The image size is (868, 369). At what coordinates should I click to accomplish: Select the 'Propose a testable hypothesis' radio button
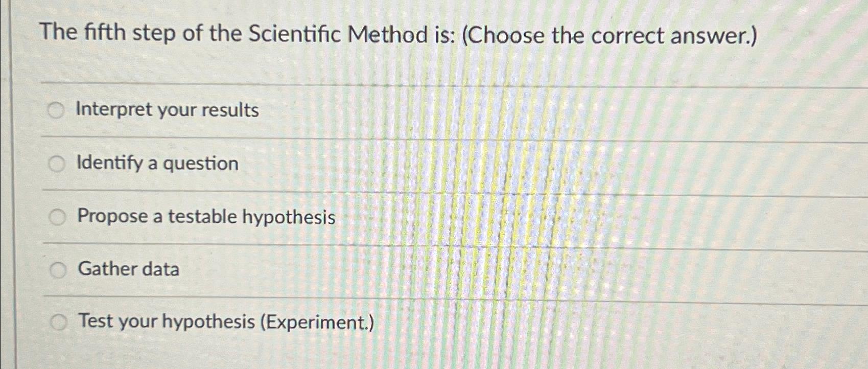pyautogui.click(x=57, y=217)
